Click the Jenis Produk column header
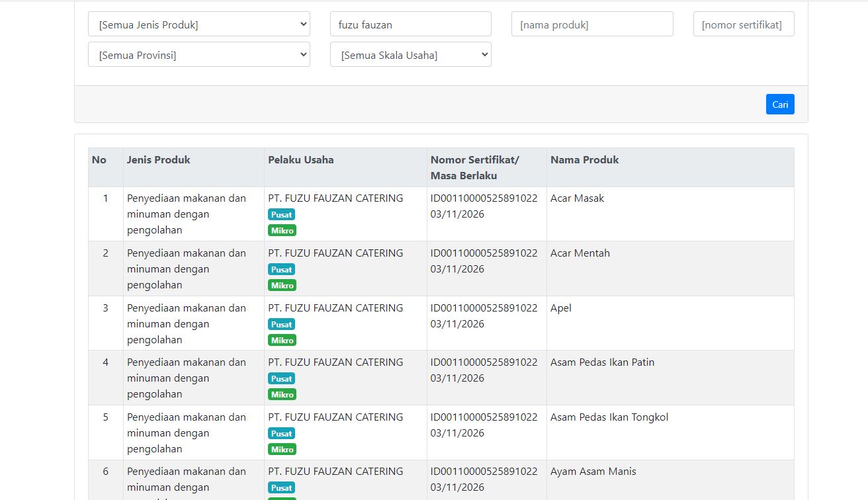The width and height of the screenshot is (868, 500). (x=158, y=160)
